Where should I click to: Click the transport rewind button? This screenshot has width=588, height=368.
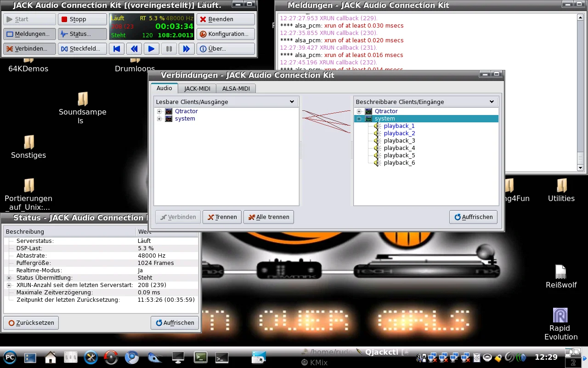(134, 49)
